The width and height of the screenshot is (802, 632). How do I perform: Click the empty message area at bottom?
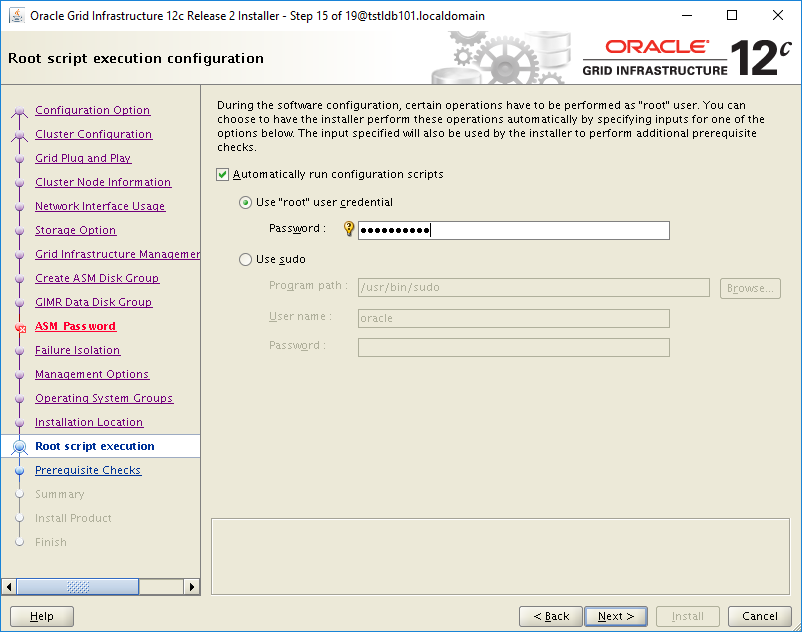(500, 557)
